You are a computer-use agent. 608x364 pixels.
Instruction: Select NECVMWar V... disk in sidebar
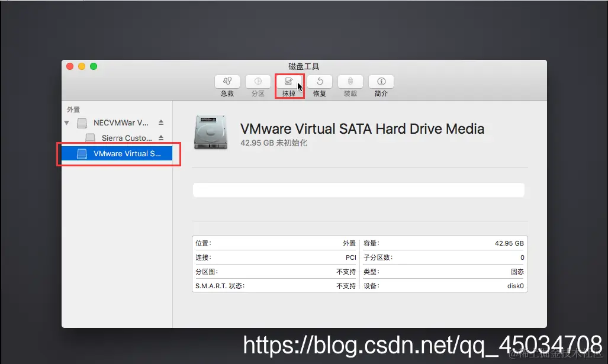pos(121,123)
